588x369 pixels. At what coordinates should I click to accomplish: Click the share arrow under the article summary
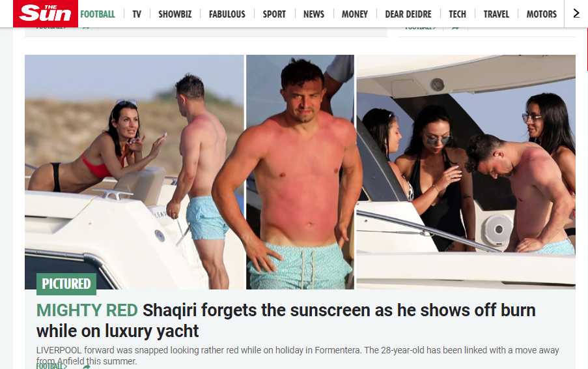[x=86, y=367]
